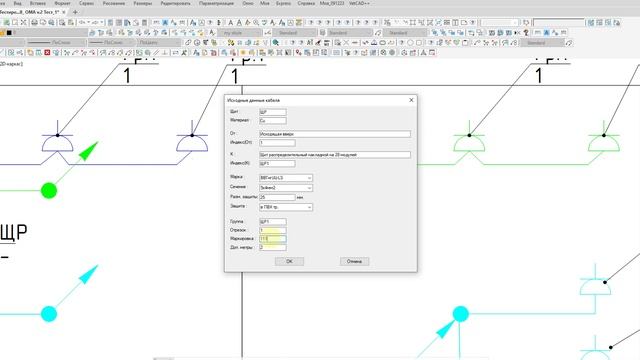
Task: Open the Справка menu
Action: pyautogui.click(x=306, y=3)
